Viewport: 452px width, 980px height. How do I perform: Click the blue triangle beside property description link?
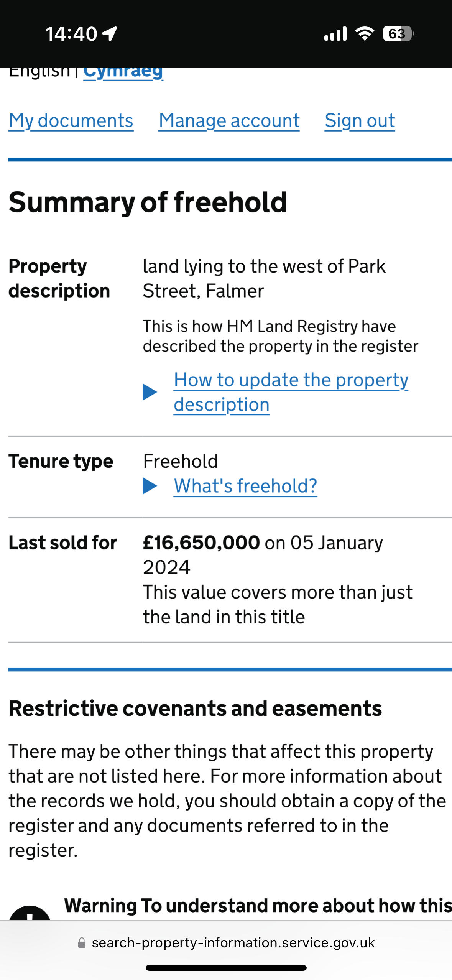pos(150,392)
